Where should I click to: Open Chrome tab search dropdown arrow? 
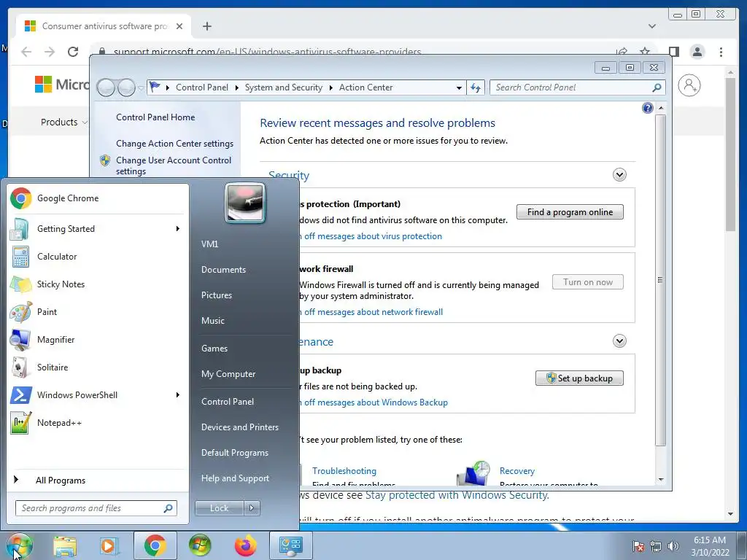pos(651,26)
